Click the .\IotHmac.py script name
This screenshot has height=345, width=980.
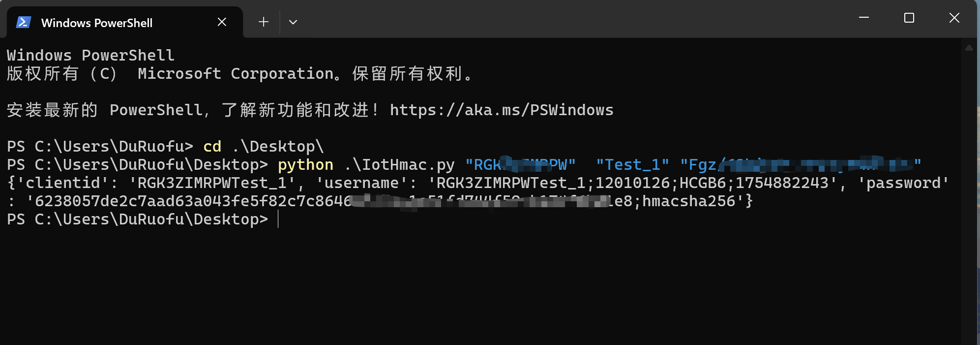399,165
